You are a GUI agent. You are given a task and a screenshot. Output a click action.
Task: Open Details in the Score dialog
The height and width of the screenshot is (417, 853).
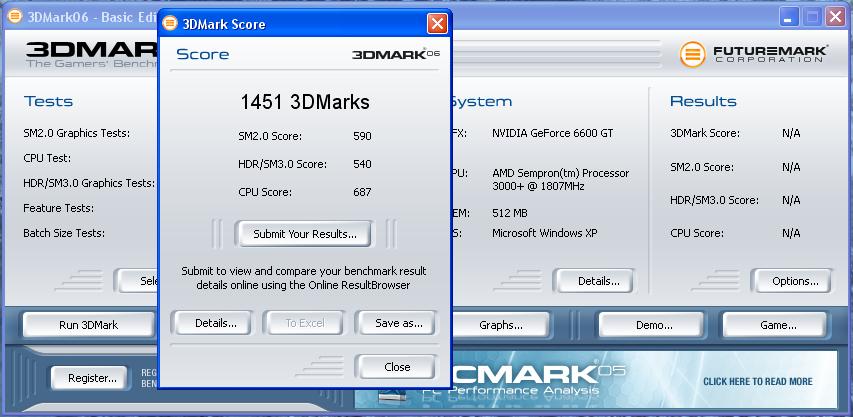click(x=215, y=323)
